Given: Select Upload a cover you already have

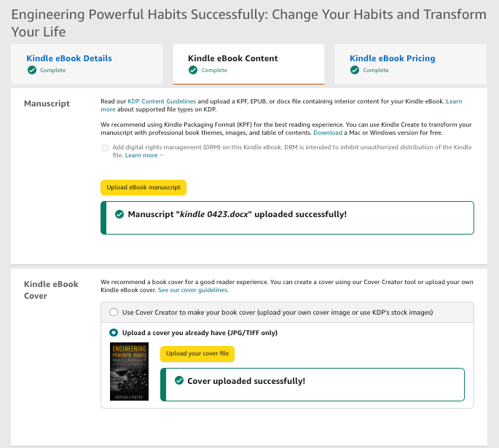Looking at the screenshot, I should (113, 333).
